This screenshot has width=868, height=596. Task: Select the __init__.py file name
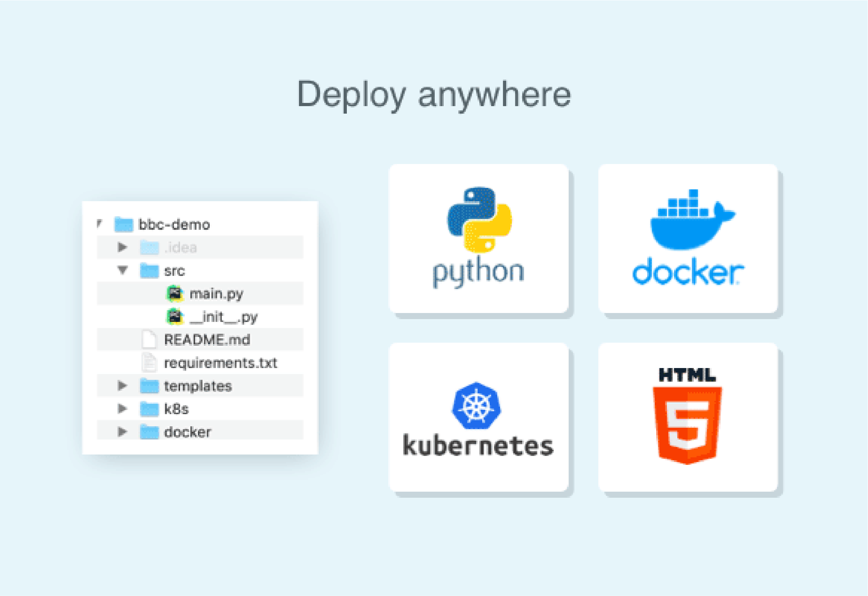tap(224, 317)
